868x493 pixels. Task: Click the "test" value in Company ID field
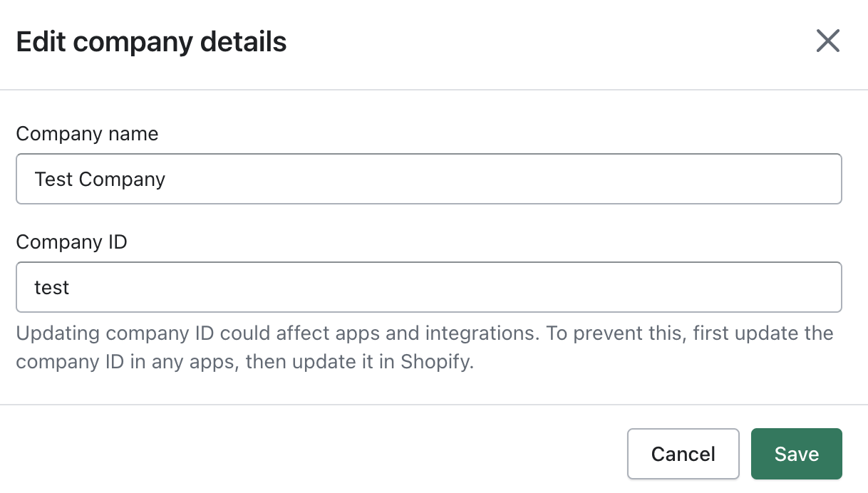pyautogui.click(x=52, y=288)
